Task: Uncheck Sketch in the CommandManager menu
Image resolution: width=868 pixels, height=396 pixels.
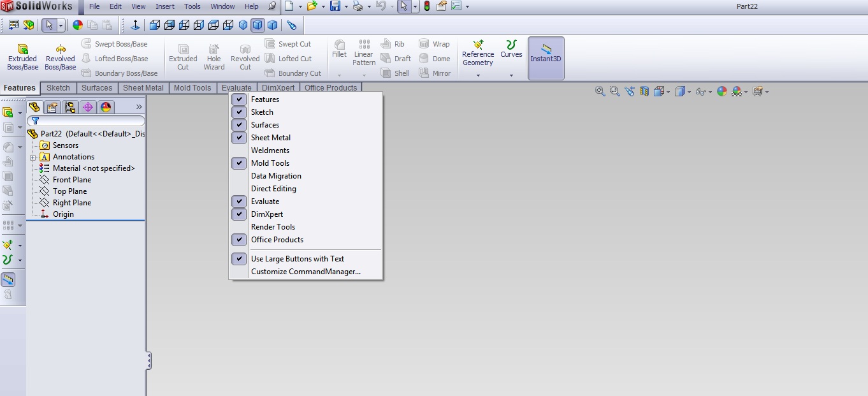Action: point(239,112)
